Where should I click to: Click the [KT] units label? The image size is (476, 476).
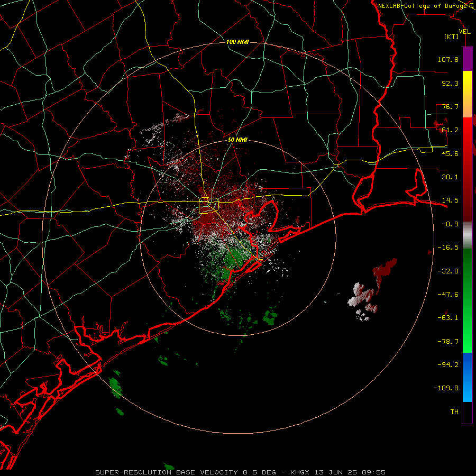452,37
